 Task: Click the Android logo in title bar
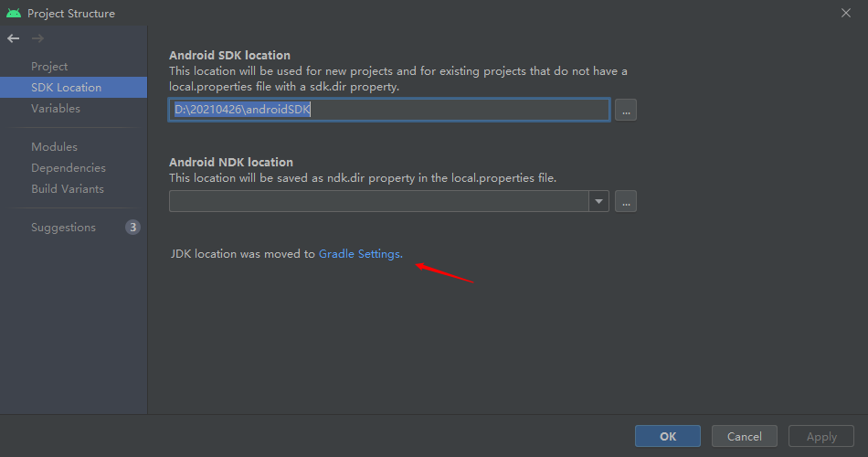pos(14,13)
